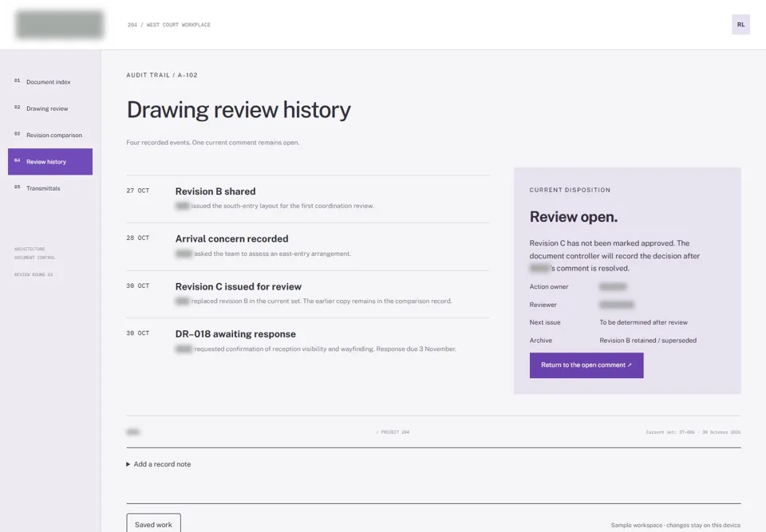Click the Drawing review history title
The height and width of the screenshot is (532, 766).
[x=239, y=110]
